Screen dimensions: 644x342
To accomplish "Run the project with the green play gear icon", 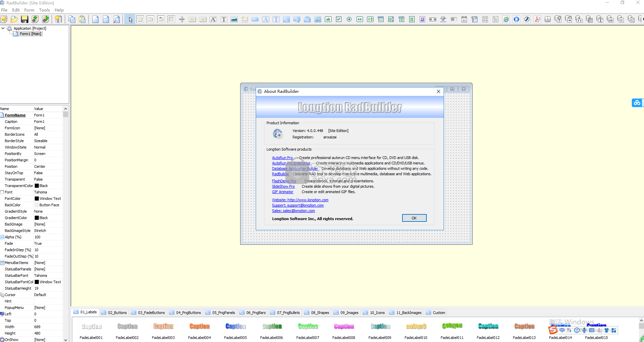I will click(46, 19).
